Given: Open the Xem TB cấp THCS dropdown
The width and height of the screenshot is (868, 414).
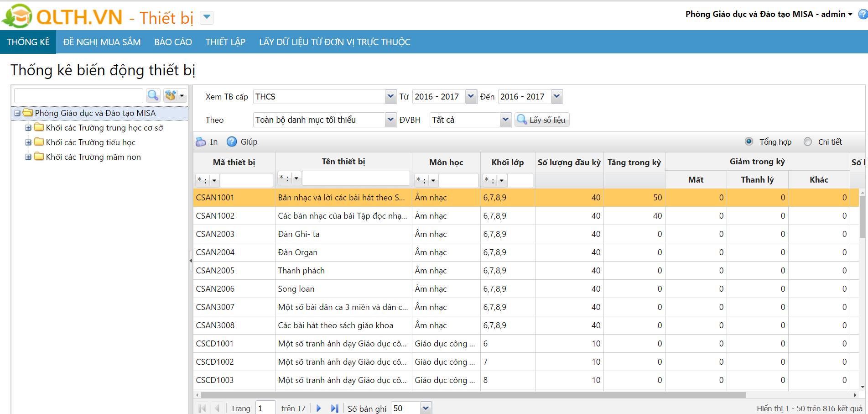Looking at the screenshot, I should (390, 97).
